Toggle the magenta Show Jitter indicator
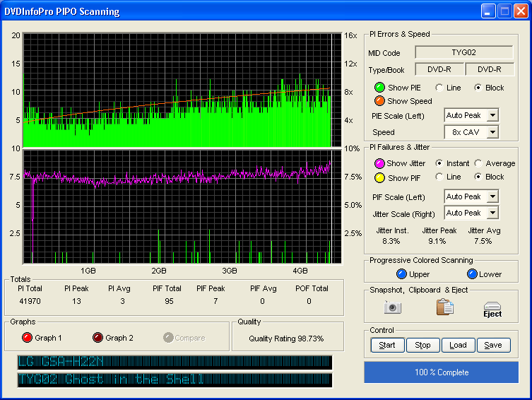The height and width of the screenshot is (400, 532). pos(379,163)
